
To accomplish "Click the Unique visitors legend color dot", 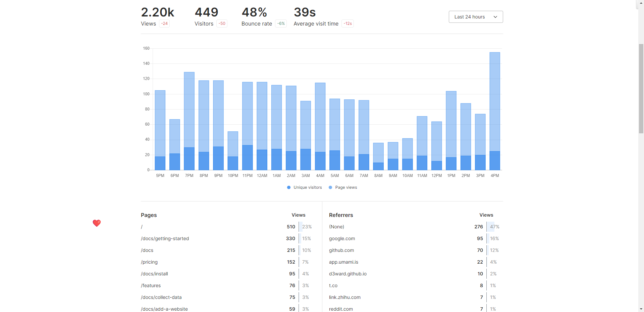I will pyautogui.click(x=289, y=187).
